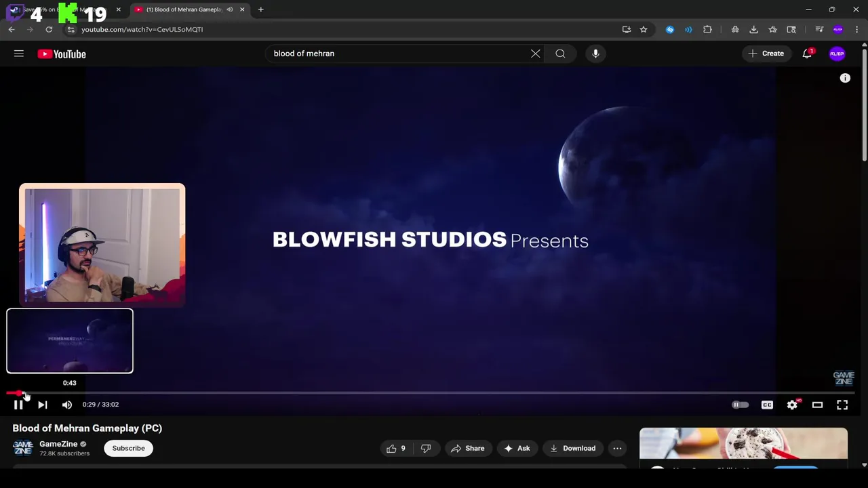
Task: Open GameZine channel name link
Action: pyautogui.click(x=58, y=444)
